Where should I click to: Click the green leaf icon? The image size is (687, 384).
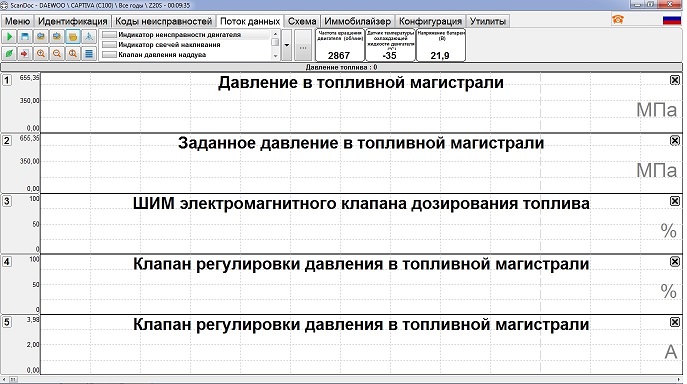click(x=9, y=53)
